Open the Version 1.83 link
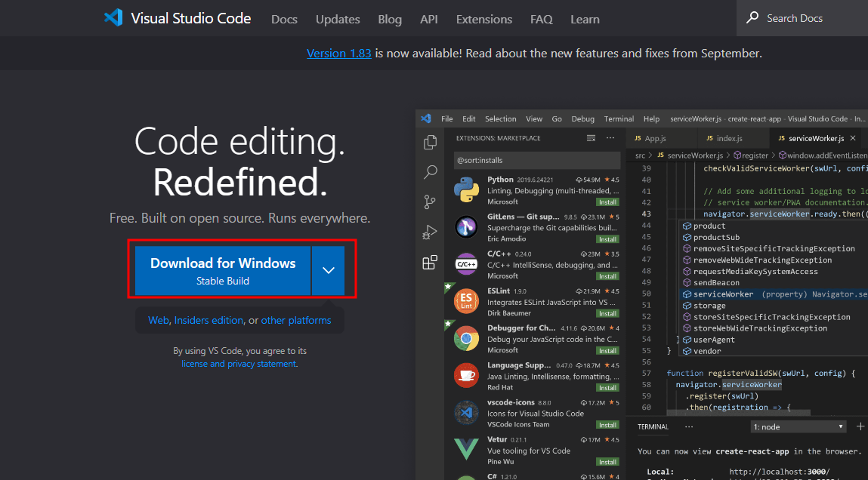 [x=338, y=54]
